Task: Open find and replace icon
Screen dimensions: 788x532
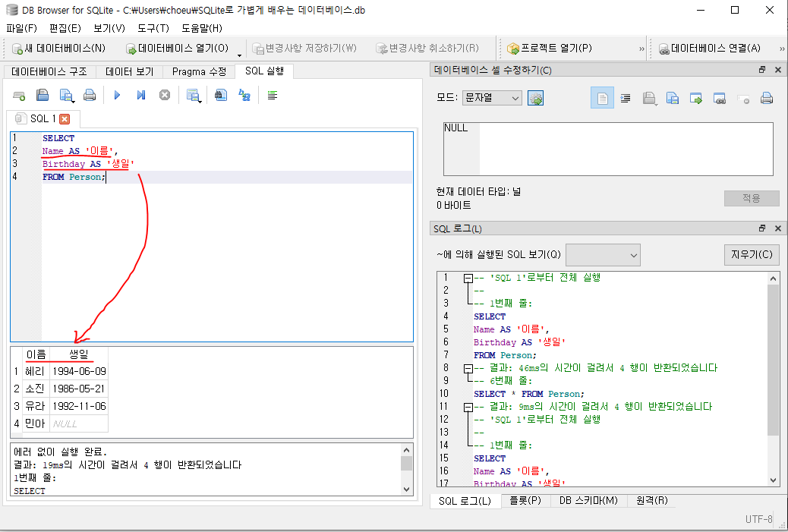Action: coord(244,95)
